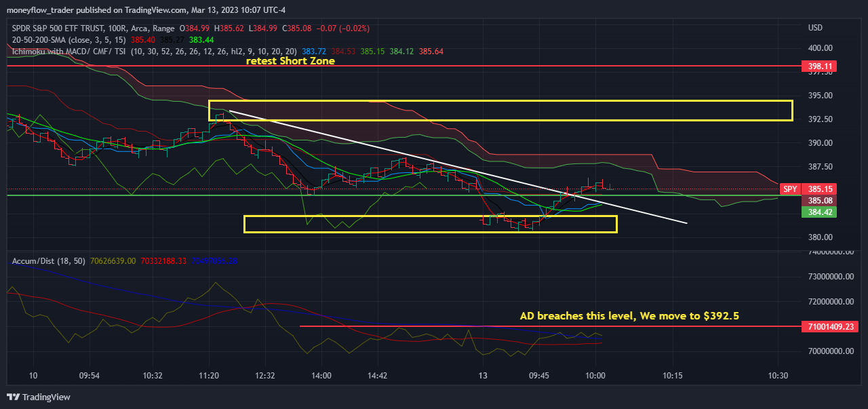This screenshot has height=409, width=868.
Task: Click the 387.50 price axis tick
Action: click(x=820, y=167)
